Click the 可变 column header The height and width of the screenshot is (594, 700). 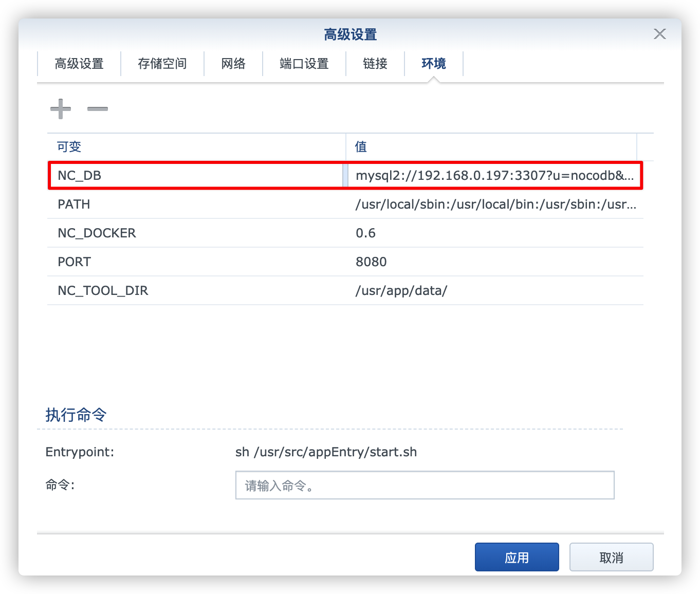tap(196, 147)
